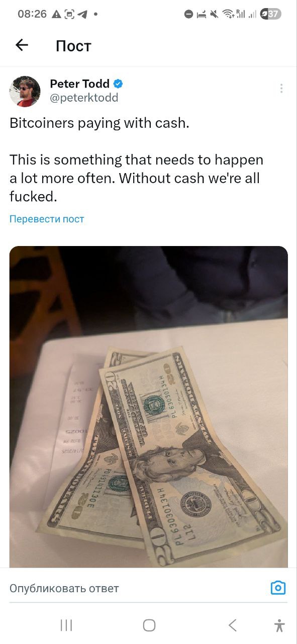Open Peter Todd's profile avatar
Viewport: 297px width, 644px height.
pyautogui.click(x=25, y=92)
